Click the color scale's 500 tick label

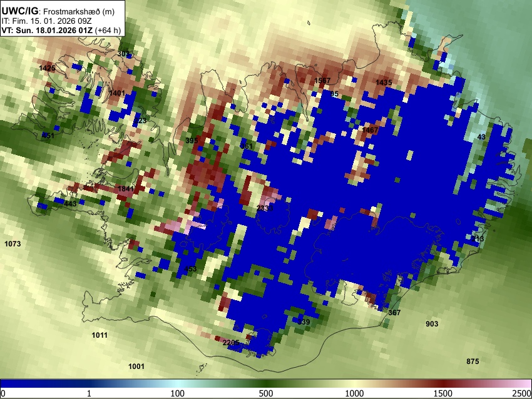click(x=266, y=393)
